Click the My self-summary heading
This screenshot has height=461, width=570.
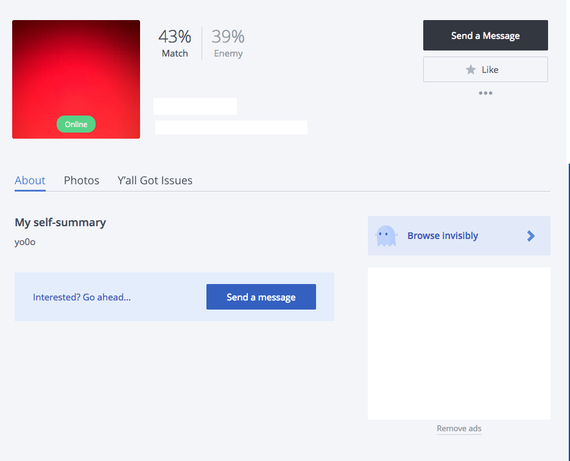coord(60,222)
